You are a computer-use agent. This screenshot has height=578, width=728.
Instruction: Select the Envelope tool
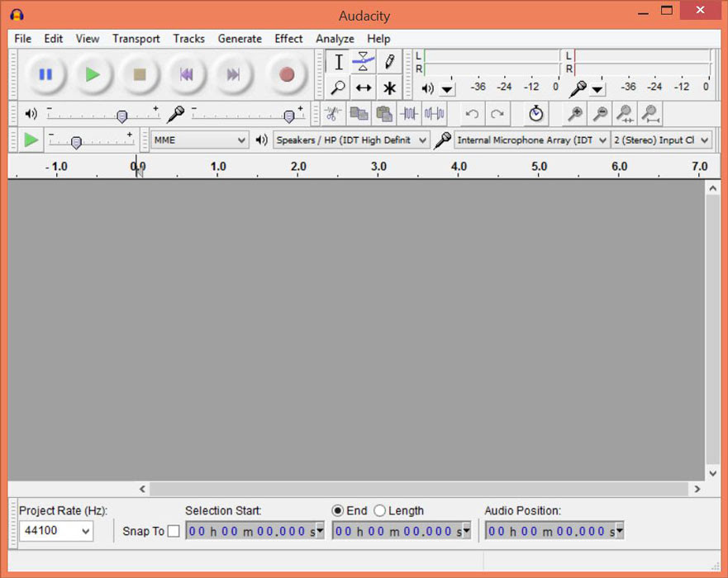[x=363, y=62]
